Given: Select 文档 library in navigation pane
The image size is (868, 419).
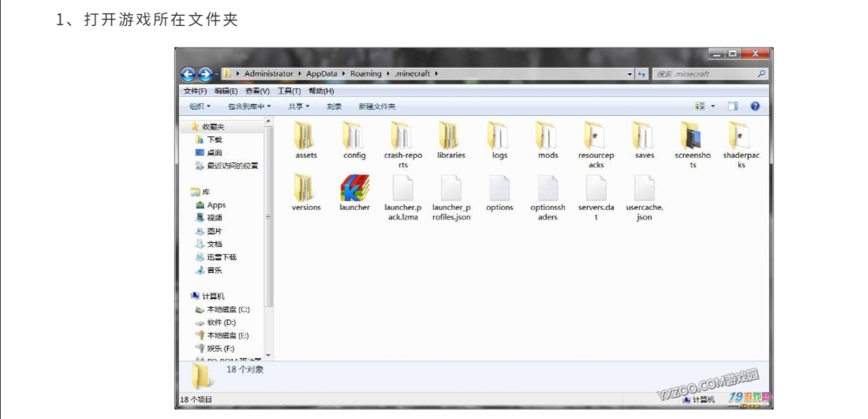Looking at the screenshot, I should pyautogui.click(x=208, y=244).
